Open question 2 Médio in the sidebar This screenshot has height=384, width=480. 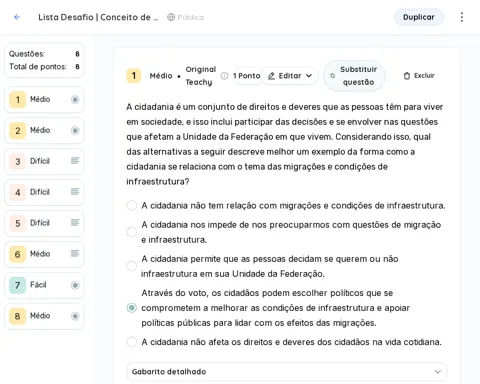tap(44, 130)
